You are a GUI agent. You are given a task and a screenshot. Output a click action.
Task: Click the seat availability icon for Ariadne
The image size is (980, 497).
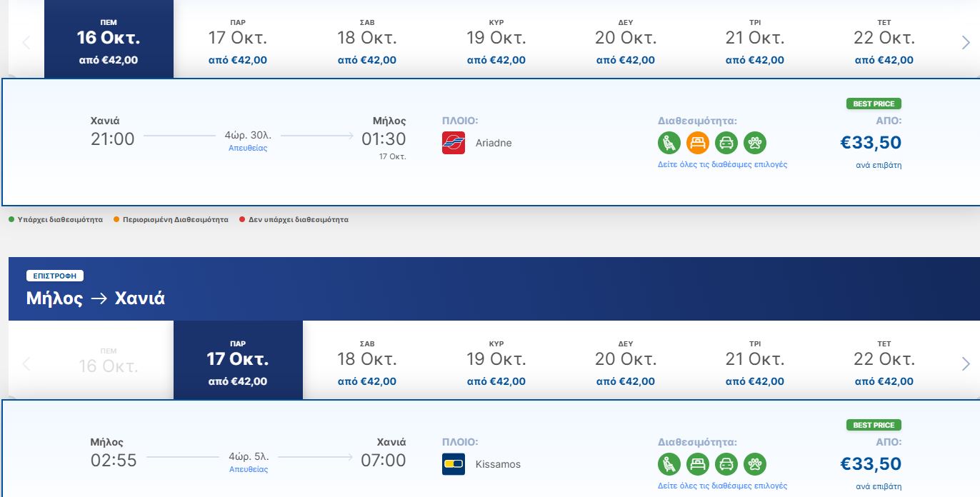pyautogui.click(x=669, y=143)
